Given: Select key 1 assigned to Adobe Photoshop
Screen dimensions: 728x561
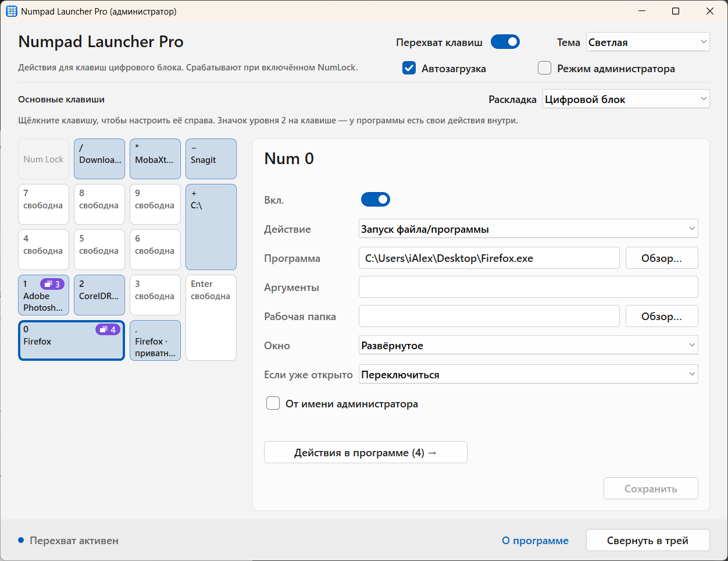Looking at the screenshot, I should (44, 295).
